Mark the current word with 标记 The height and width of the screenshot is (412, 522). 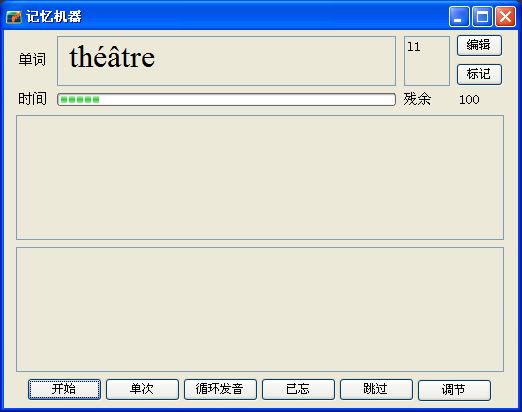point(479,74)
